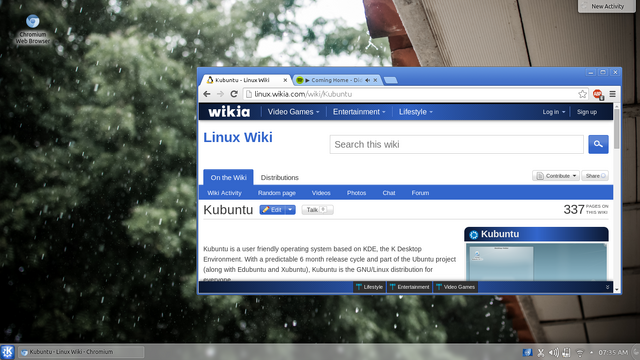Go forward in browser history
Image resolution: width=640 pixels, height=360 pixels.
[x=220, y=94]
